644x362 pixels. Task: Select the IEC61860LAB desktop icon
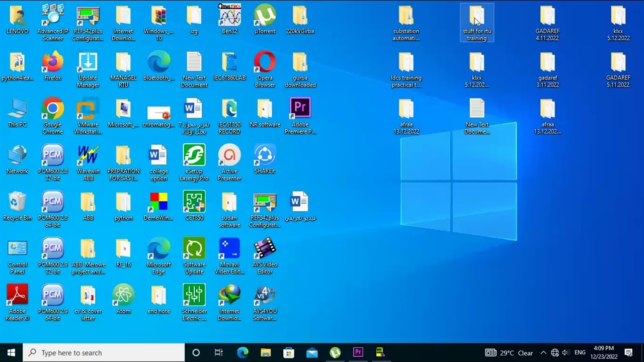point(229,66)
